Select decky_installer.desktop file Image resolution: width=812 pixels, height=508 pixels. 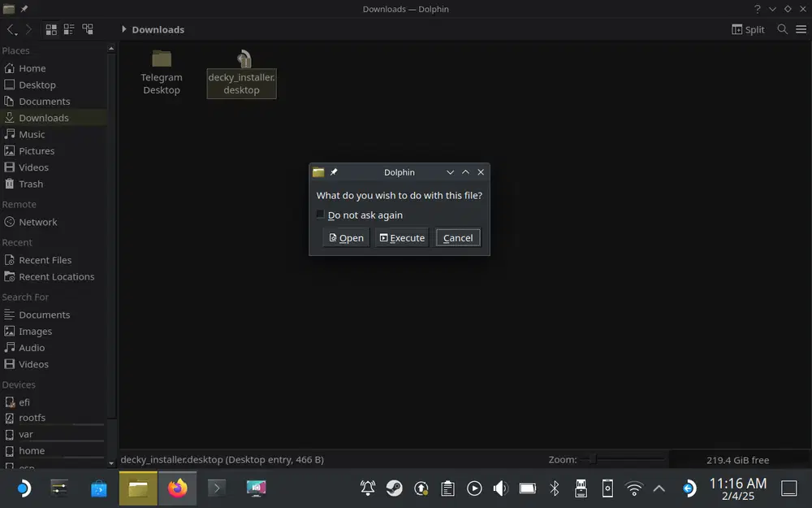point(242,73)
